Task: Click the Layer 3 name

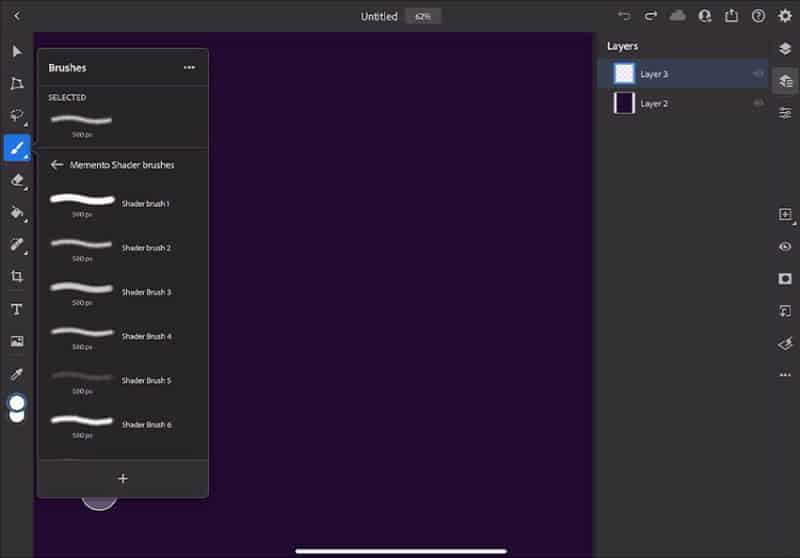Action: click(x=654, y=74)
